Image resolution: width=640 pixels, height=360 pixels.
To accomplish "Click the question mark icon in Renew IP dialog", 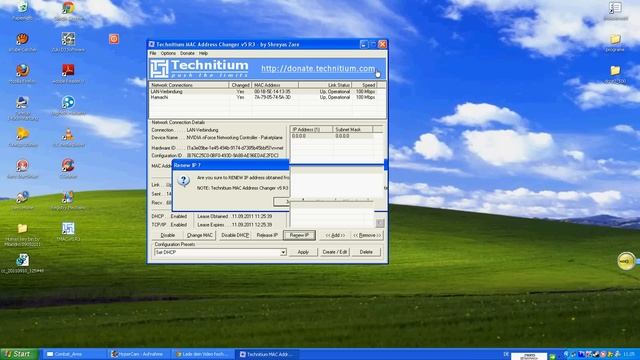I will pos(183,181).
